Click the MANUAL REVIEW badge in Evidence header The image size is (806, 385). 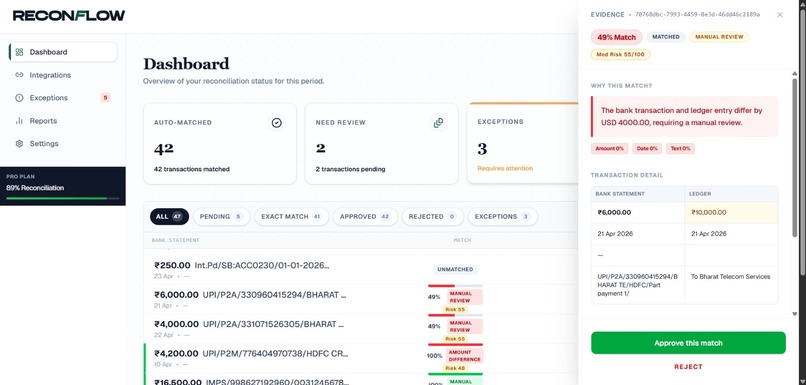click(x=719, y=37)
